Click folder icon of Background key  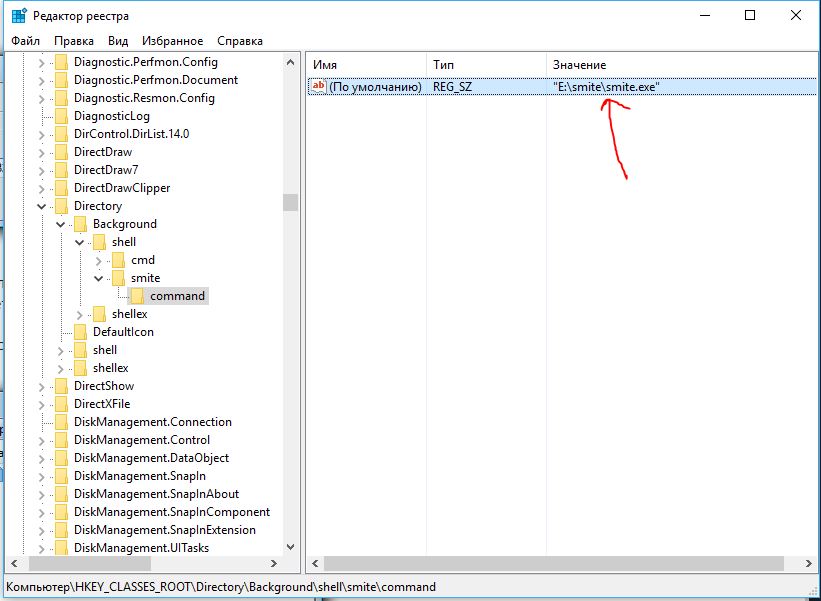(x=81, y=224)
